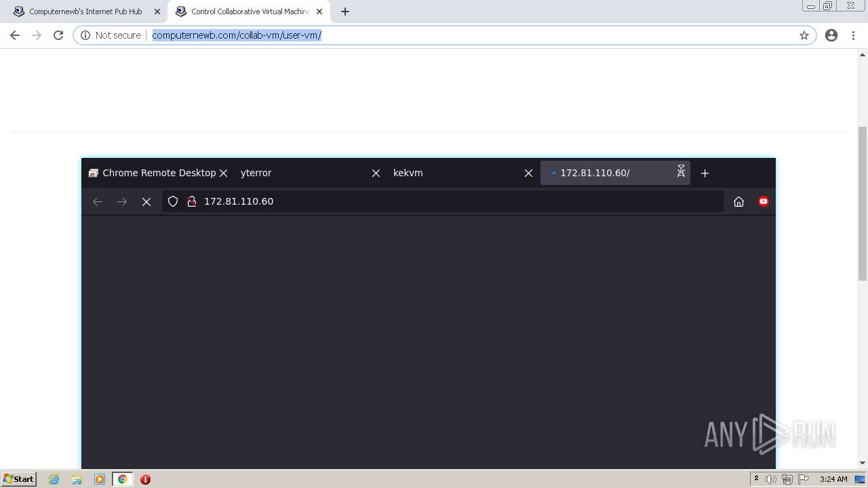Image resolution: width=868 pixels, height=488 pixels.
Task: Click the red YouTube extension icon
Action: (x=764, y=201)
